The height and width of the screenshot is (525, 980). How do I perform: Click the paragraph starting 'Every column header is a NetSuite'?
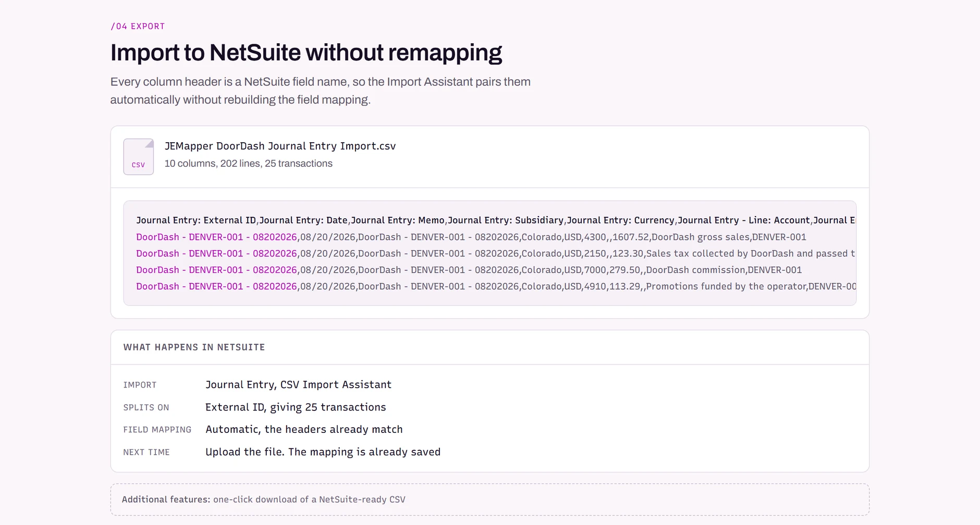tap(321, 91)
